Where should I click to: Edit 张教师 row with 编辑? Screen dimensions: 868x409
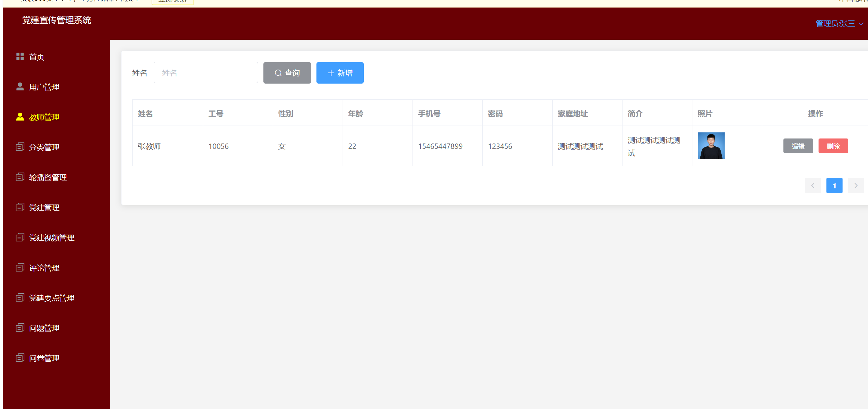[798, 146]
